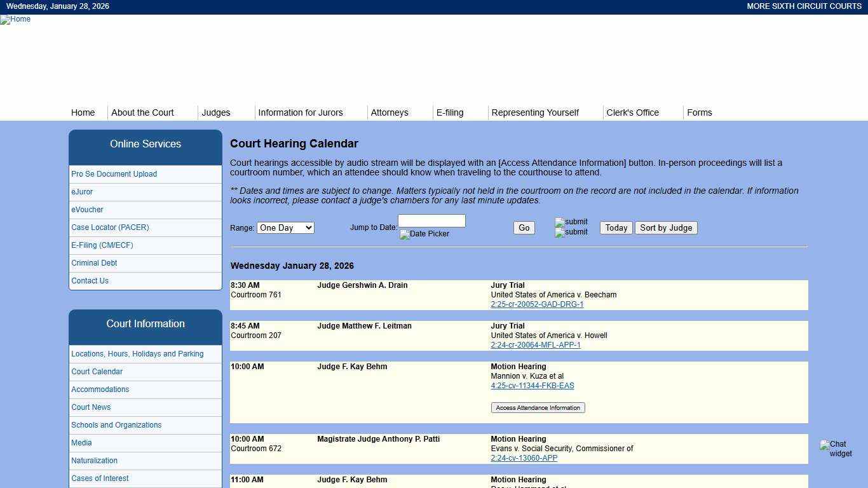Open the Range dropdown showing One Day
The width and height of the screenshot is (868, 488).
[x=285, y=227]
